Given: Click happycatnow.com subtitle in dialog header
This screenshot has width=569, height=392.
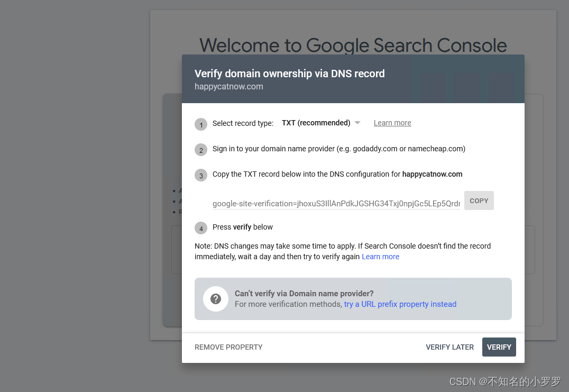Looking at the screenshot, I should [x=228, y=87].
